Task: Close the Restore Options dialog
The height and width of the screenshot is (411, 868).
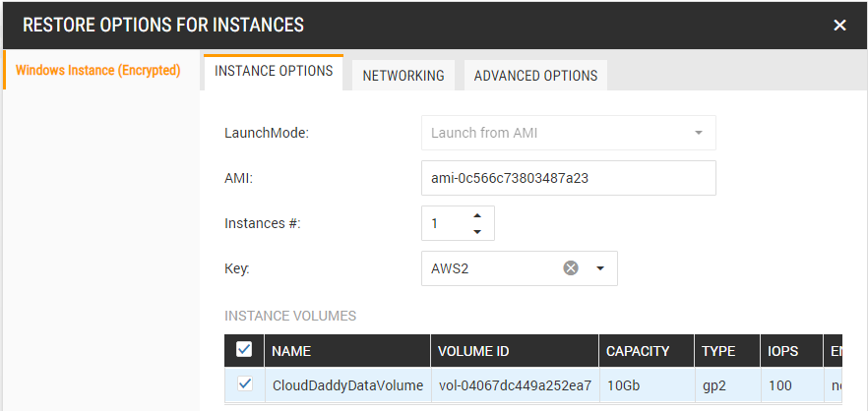Action: pyautogui.click(x=839, y=26)
